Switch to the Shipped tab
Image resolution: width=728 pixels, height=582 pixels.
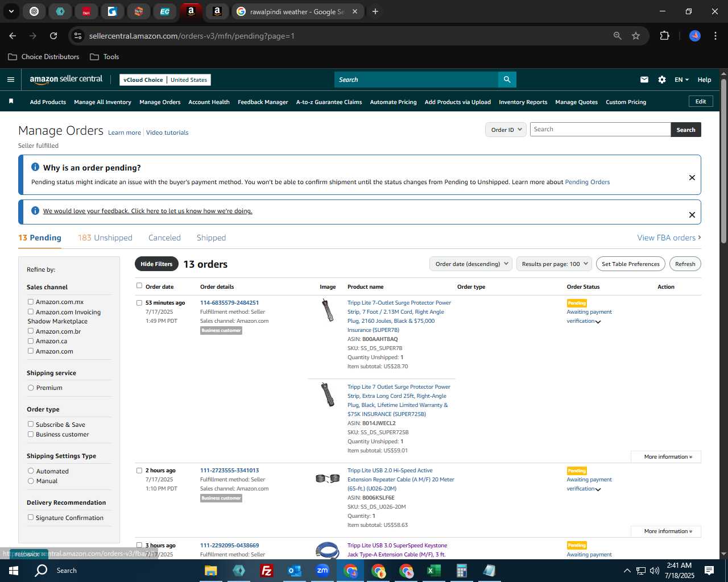pyautogui.click(x=211, y=238)
